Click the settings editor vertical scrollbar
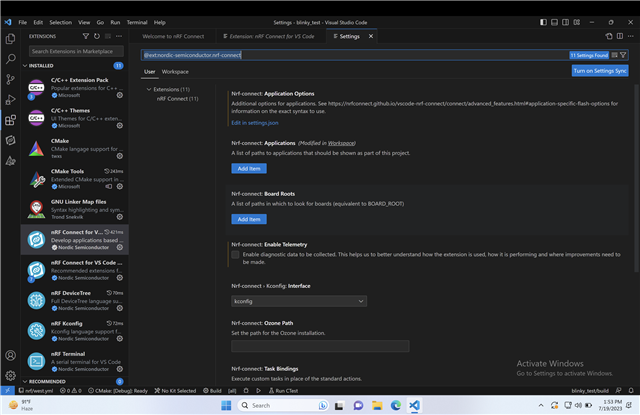The width and height of the screenshot is (640, 415). tap(637, 178)
